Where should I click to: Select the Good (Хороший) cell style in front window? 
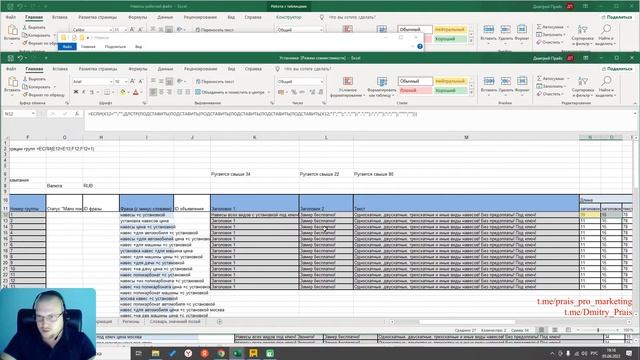[x=450, y=90]
